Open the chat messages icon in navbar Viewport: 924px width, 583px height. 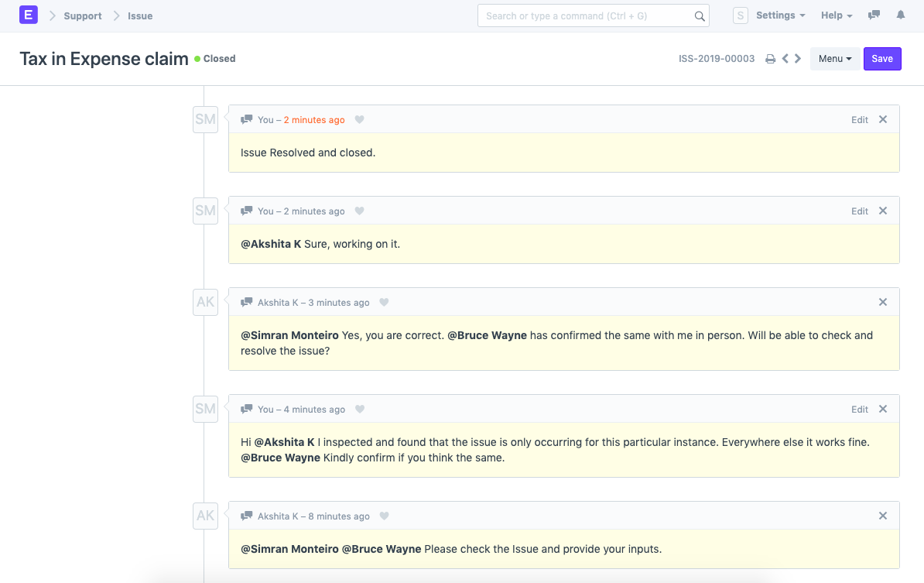[874, 15]
